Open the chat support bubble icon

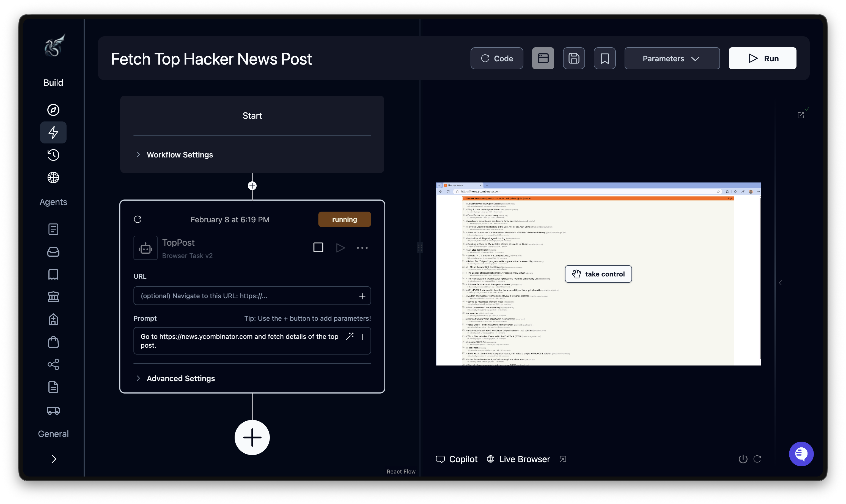801,454
